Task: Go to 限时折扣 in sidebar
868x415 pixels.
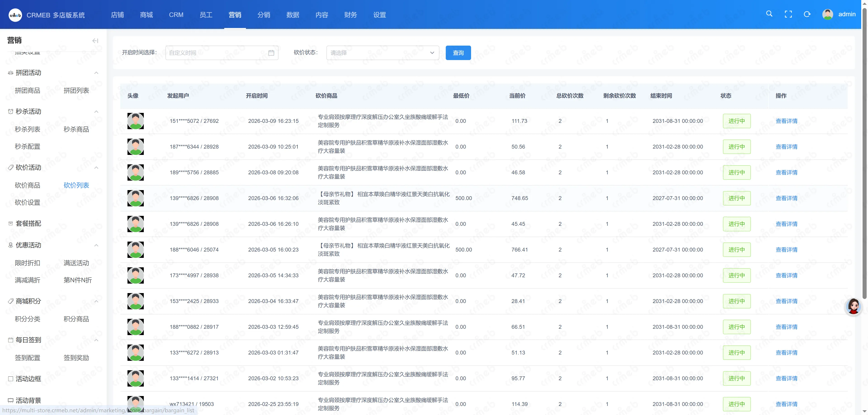Action: (x=27, y=263)
